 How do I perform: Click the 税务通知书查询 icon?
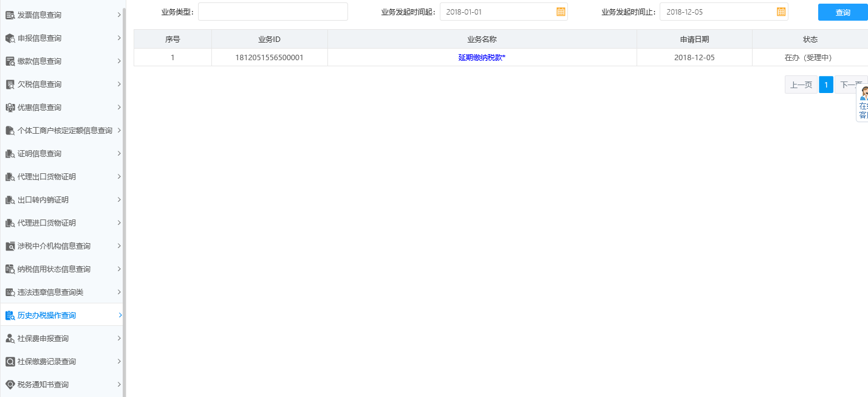[x=10, y=384]
